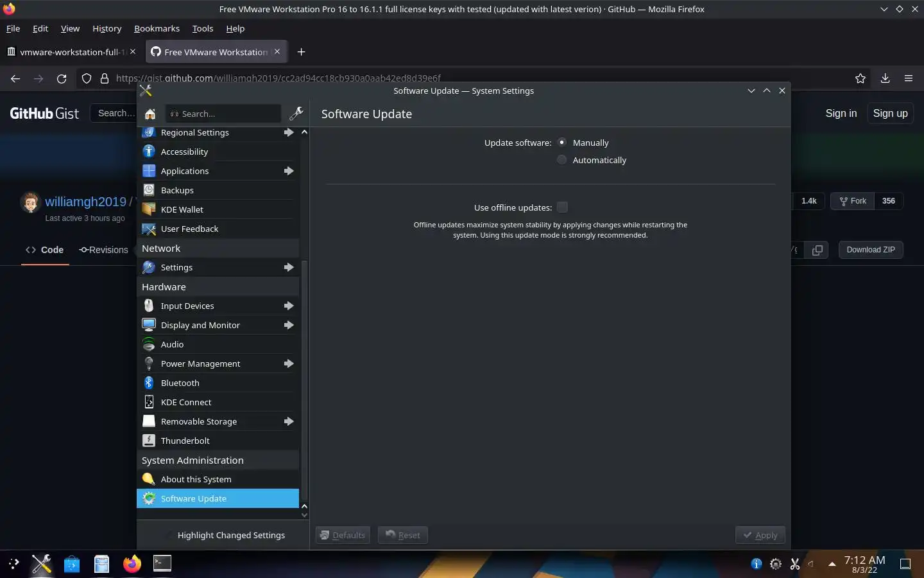Viewport: 924px width, 578px height.
Task: Open the Firefox Edit menu
Action: (40, 28)
